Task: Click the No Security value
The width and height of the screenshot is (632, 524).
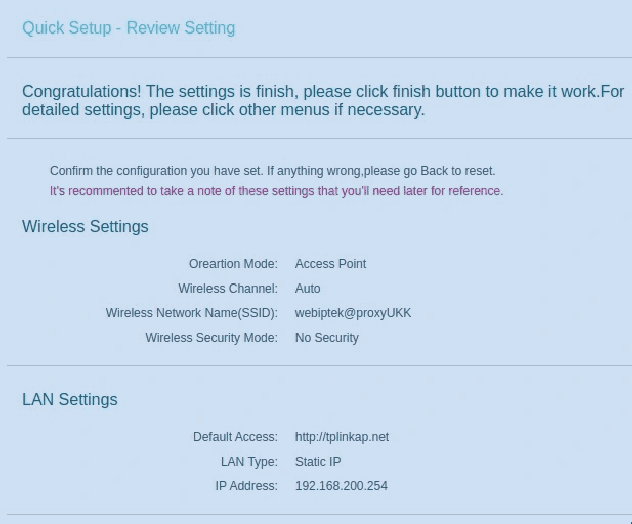Action: [327, 338]
